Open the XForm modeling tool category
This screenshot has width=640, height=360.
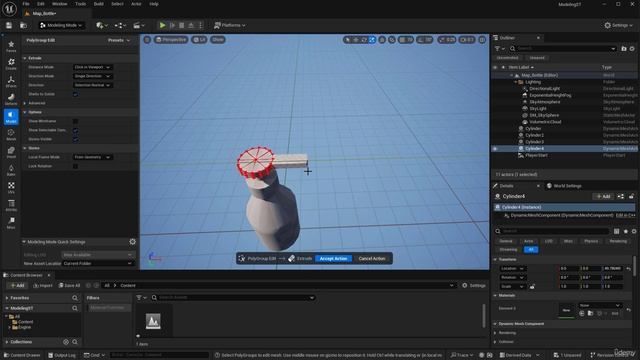point(11,81)
